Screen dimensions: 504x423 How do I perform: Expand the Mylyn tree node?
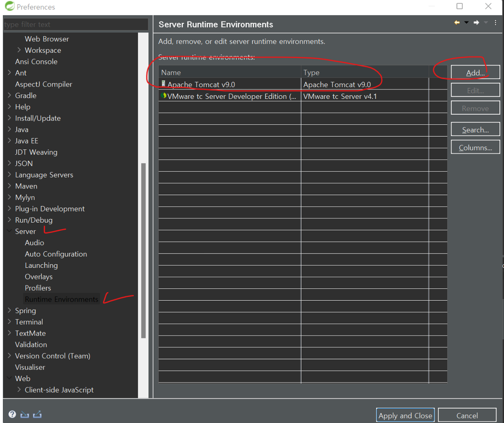[x=10, y=197]
